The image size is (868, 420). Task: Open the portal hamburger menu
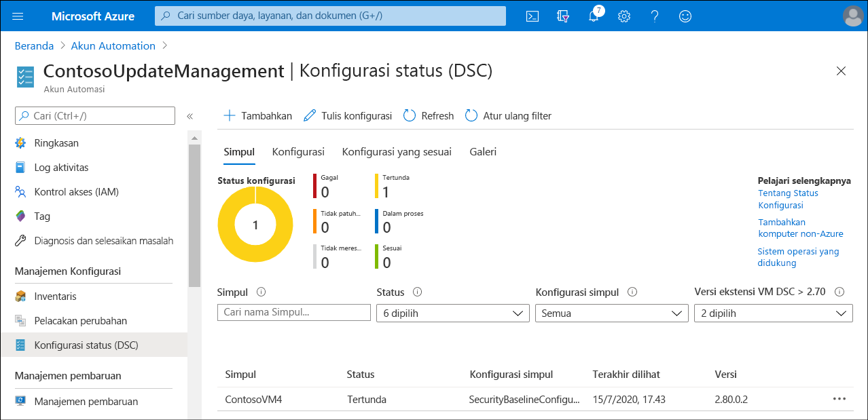click(x=18, y=16)
